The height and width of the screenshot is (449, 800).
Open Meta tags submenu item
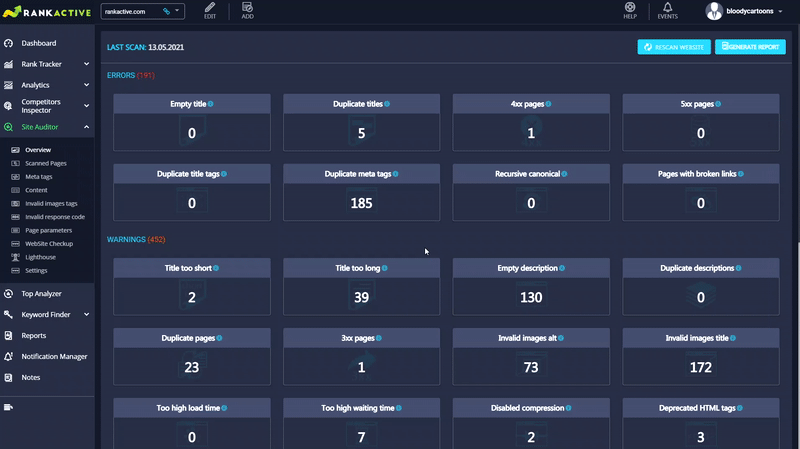(39, 177)
